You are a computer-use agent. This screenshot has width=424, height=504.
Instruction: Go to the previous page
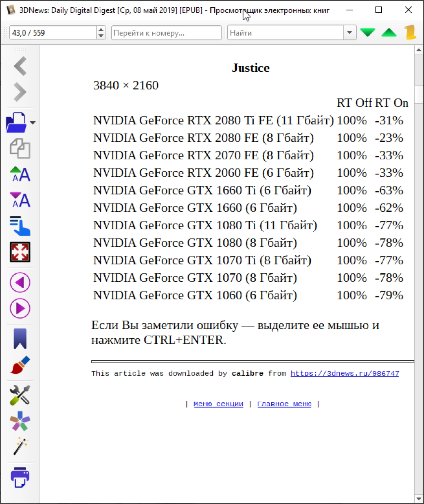(x=20, y=283)
